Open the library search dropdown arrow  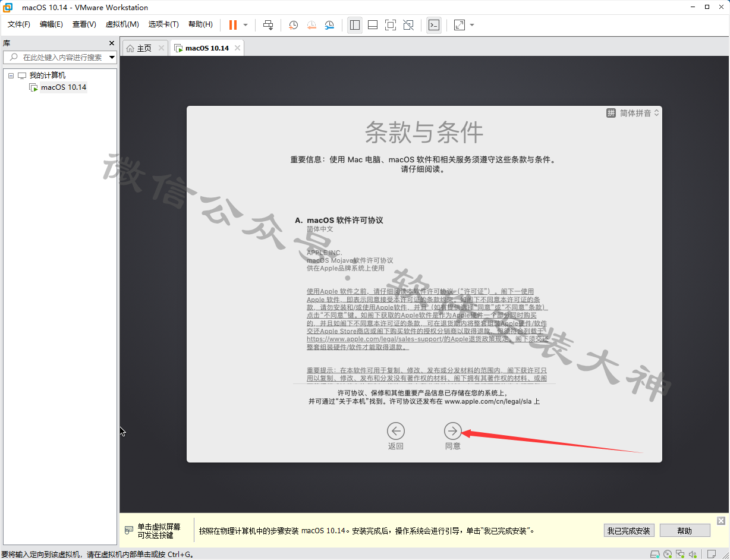(x=112, y=57)
